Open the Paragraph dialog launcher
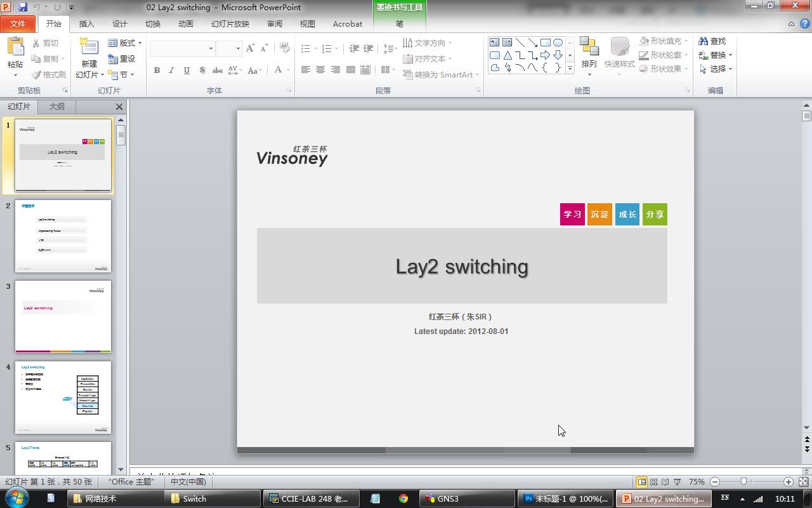 pos(478,91)
